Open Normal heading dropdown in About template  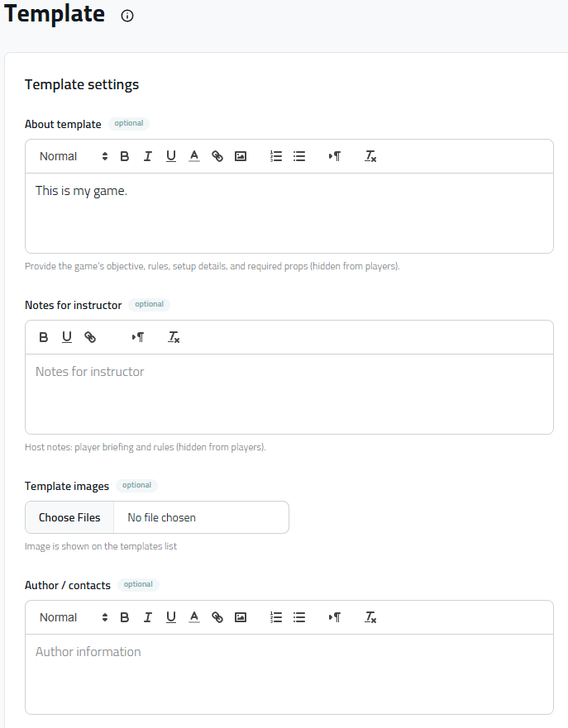click(x=74, y=156)
